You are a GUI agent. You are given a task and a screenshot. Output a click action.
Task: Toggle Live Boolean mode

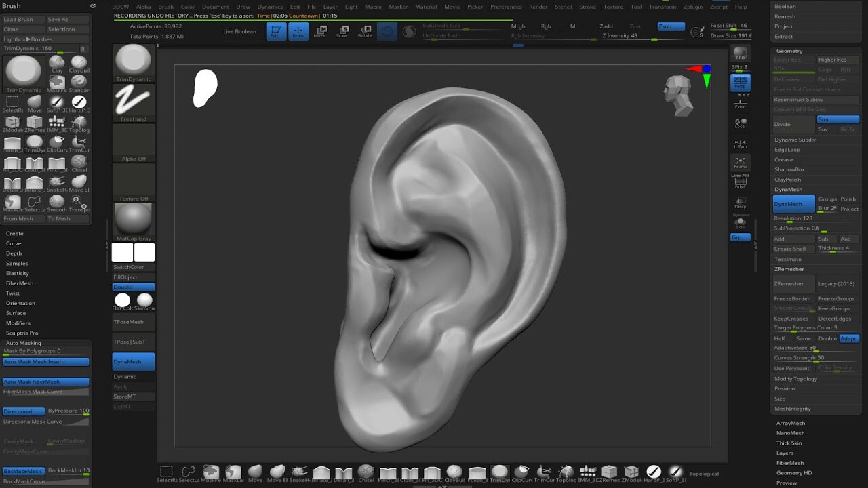point(239,31)
